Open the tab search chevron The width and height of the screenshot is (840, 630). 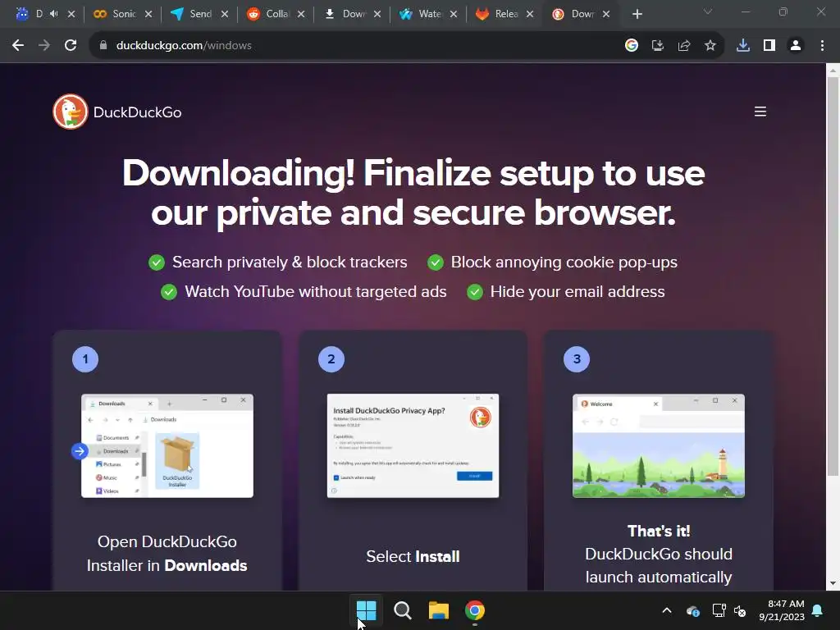coord(708,11)
